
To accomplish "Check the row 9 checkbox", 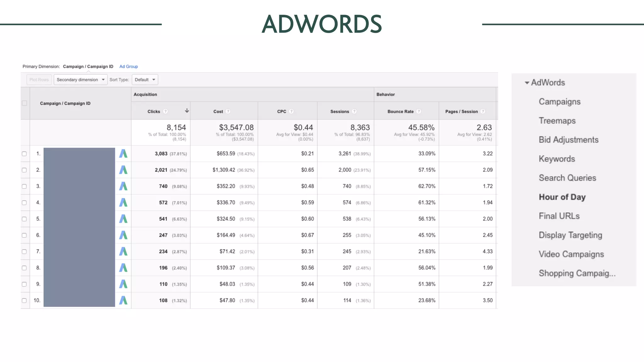I will pos(24,284).
